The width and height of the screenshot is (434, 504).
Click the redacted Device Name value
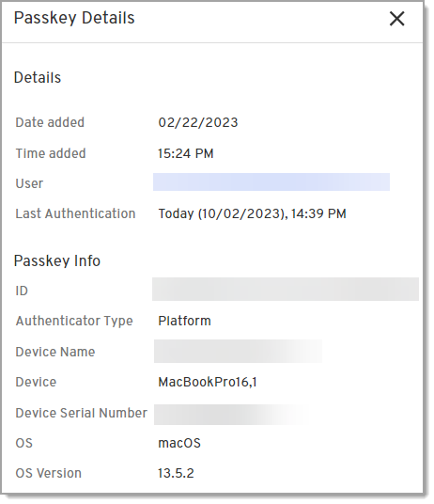coord(238,352)
